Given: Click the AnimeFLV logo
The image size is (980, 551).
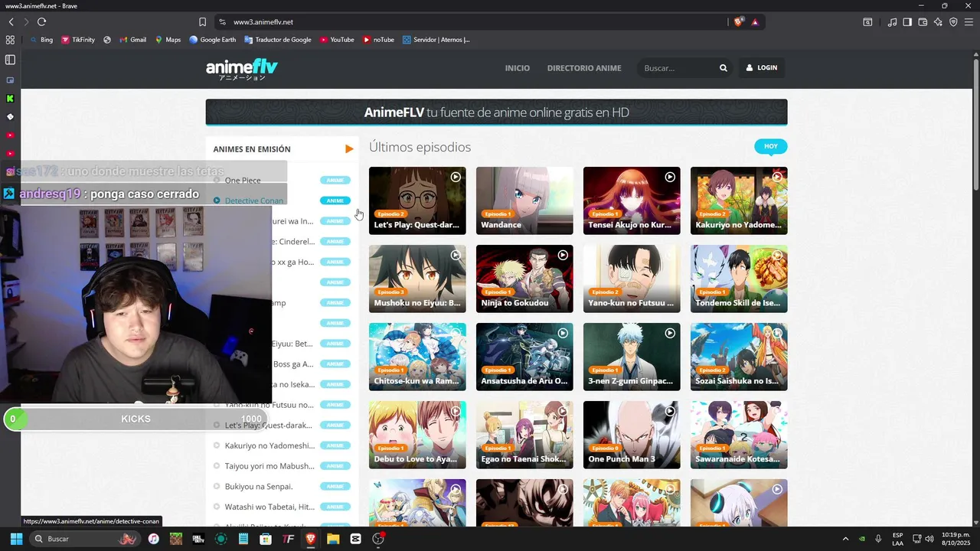Looking at the screenshot, I should (x=242, y=69).
